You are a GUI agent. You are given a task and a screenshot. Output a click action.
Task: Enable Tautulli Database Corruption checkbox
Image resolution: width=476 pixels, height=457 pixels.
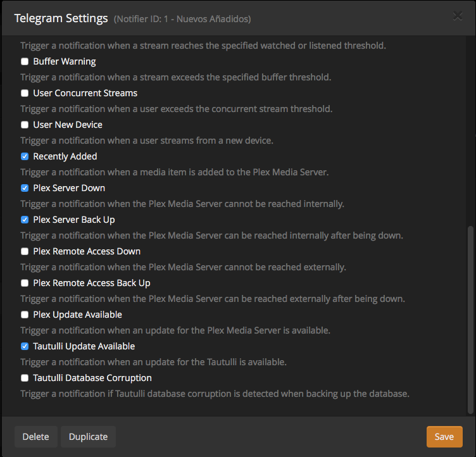[x=25, y=379]
